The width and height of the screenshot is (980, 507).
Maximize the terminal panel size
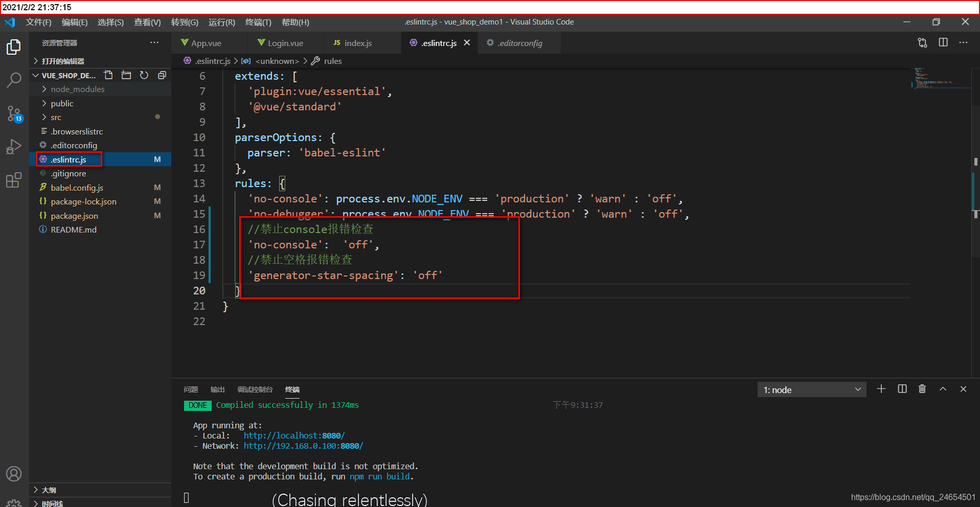pos(943,389)
